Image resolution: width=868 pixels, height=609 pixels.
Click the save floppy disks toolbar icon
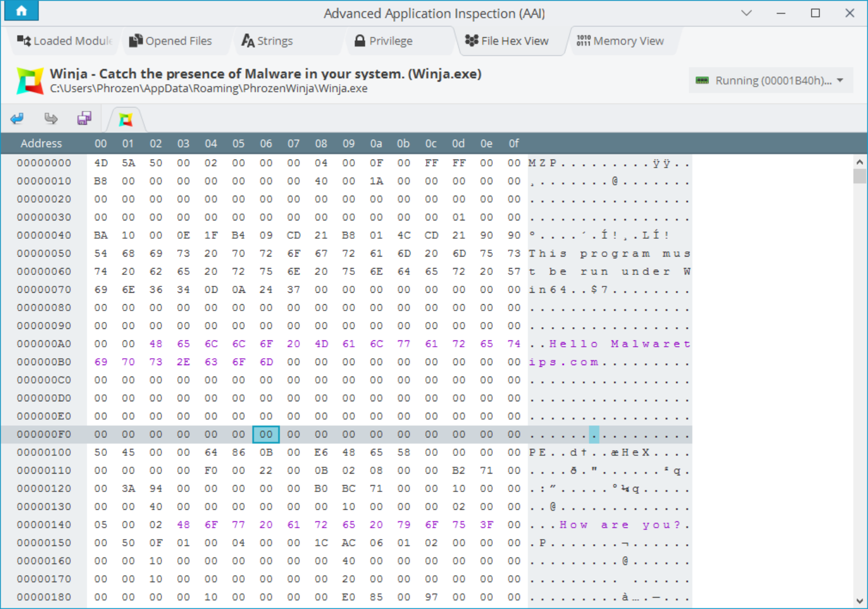tap(84, 118)
